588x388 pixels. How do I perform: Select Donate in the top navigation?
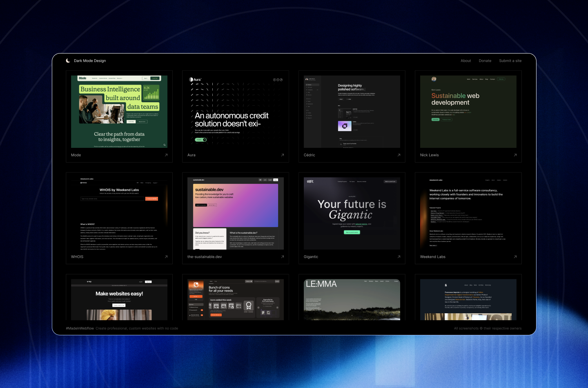click(485, 60)
